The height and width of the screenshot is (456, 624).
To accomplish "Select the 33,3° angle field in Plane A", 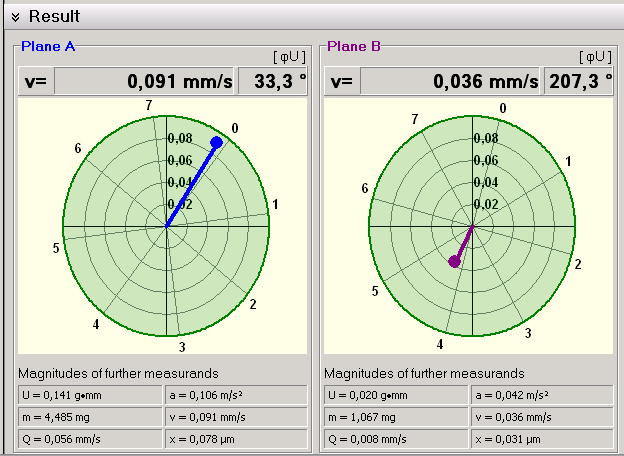I will [x=272, y=82].
